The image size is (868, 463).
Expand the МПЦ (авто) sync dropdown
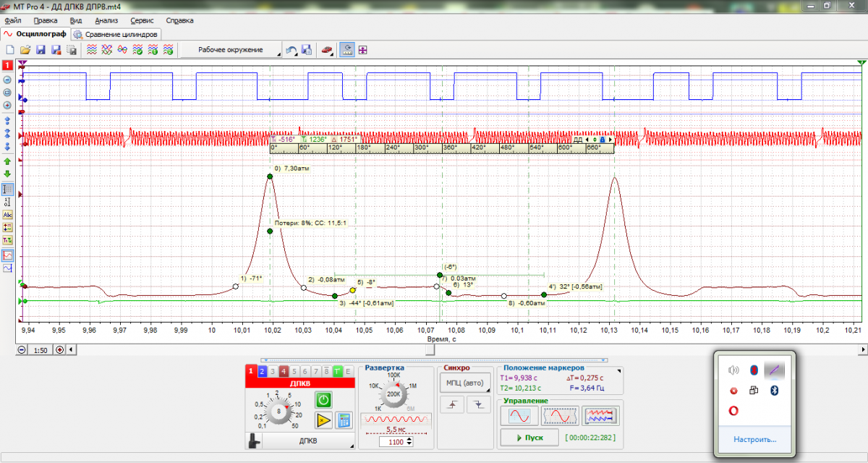tap(464, 382)
